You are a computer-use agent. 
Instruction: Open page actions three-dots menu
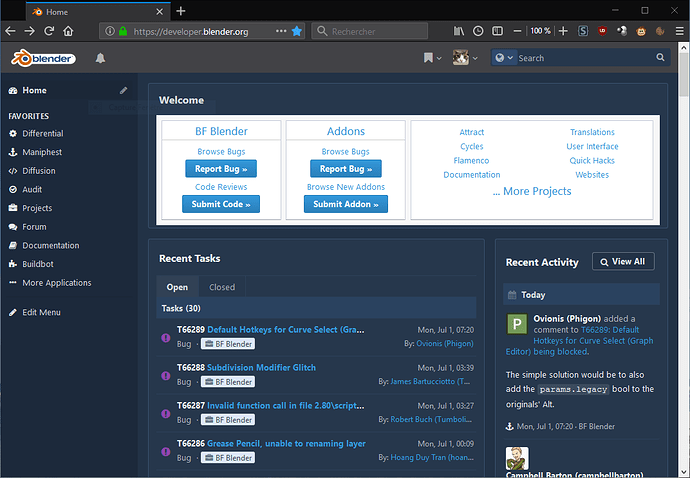click(x=281, y=31)
